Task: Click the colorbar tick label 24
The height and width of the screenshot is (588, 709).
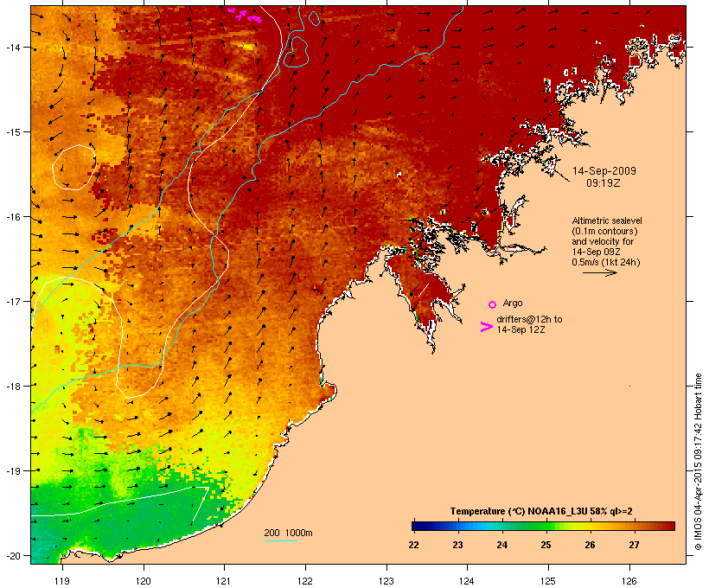Action: click(x=501, y=545)
